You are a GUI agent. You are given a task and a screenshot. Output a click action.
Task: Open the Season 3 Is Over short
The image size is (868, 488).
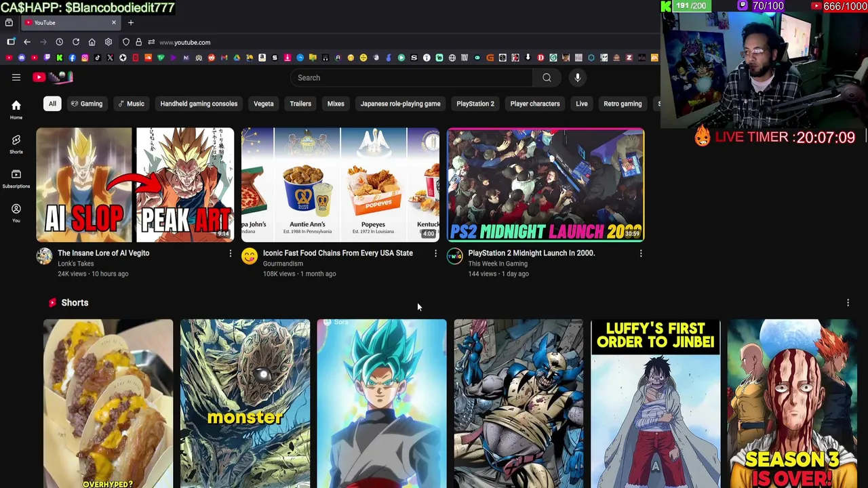(792, 403)
